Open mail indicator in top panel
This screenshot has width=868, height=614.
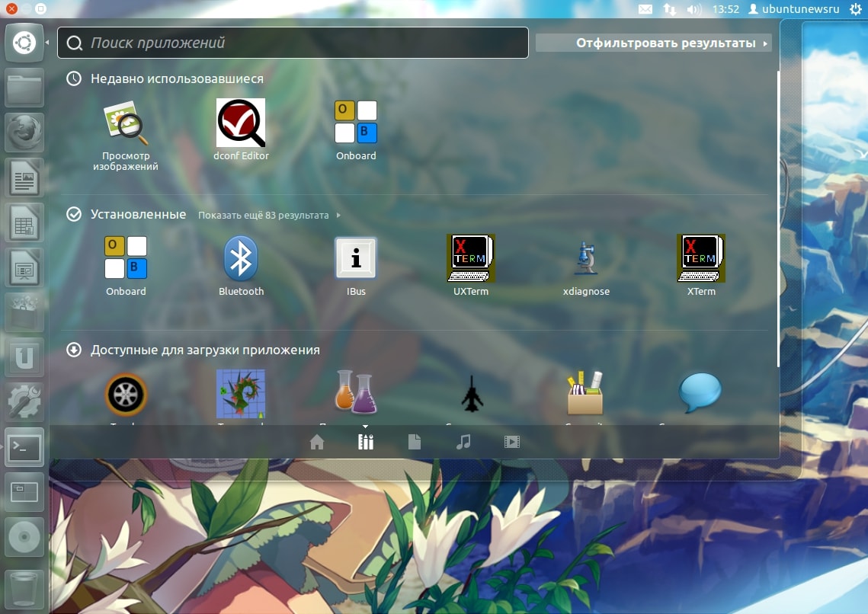click(x=645, y=9)
